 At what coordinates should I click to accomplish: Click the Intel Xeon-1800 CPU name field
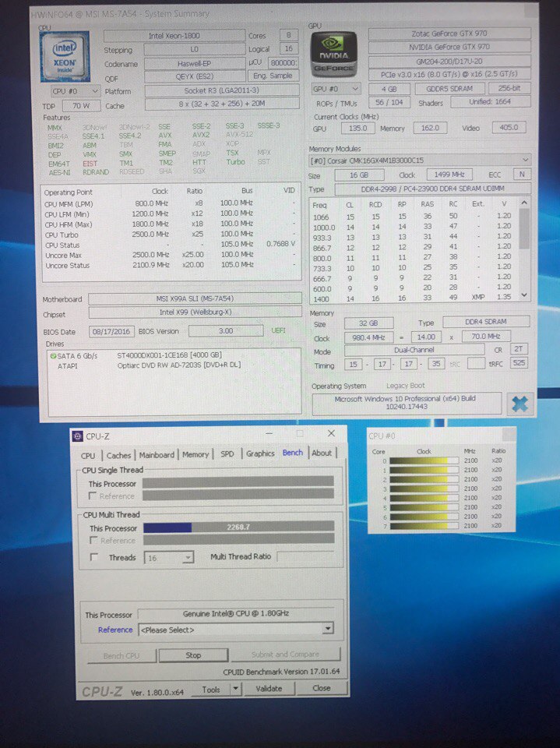click(174, 36)
